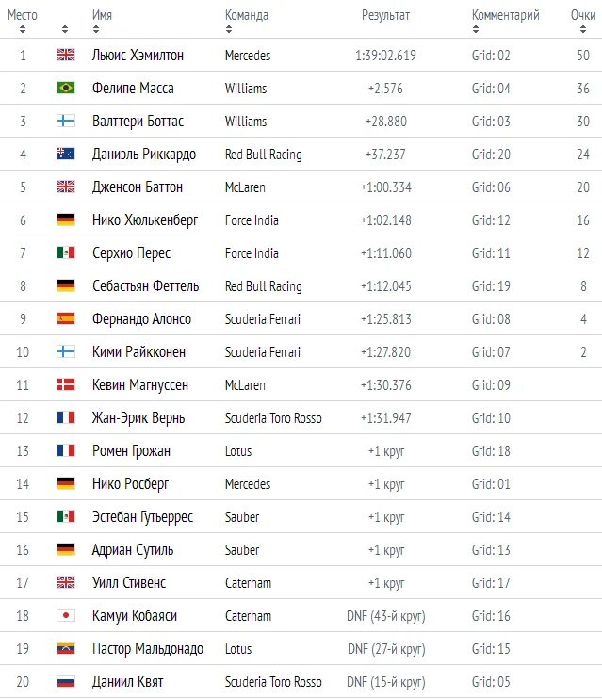Click the Caterham team for Уилл Стивенс
The image size is (602, 700).
(248, 582)
